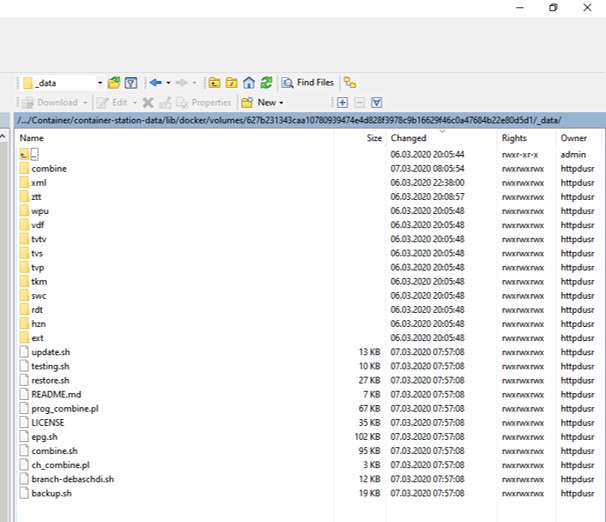The image size is (606, 522).
Task: Click the unselect files minus icon
Action: tap(359, 102)
